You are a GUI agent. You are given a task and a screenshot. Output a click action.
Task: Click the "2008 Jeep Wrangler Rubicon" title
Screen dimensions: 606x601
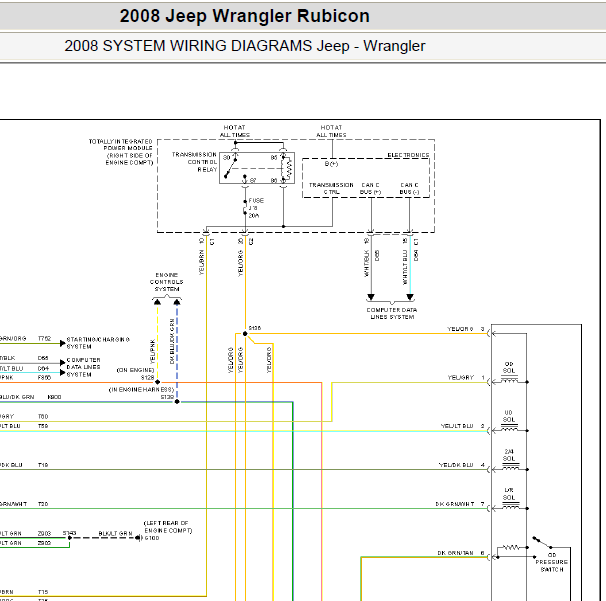click(245, 16)
